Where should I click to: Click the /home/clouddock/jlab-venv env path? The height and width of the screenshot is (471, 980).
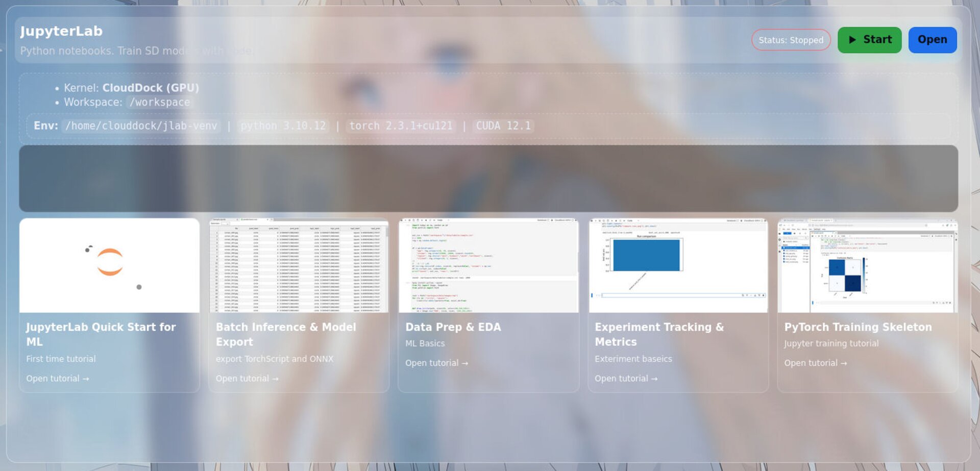[141, 126]
